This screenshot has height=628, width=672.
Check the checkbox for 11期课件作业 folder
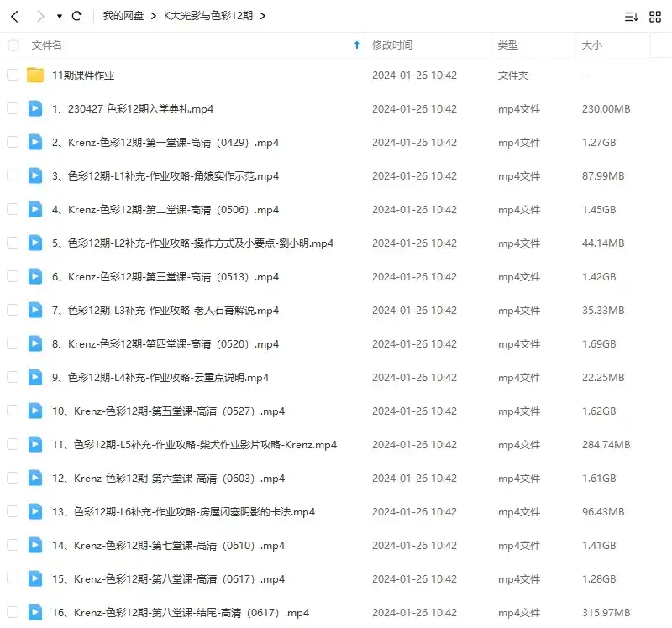(12, 75)
